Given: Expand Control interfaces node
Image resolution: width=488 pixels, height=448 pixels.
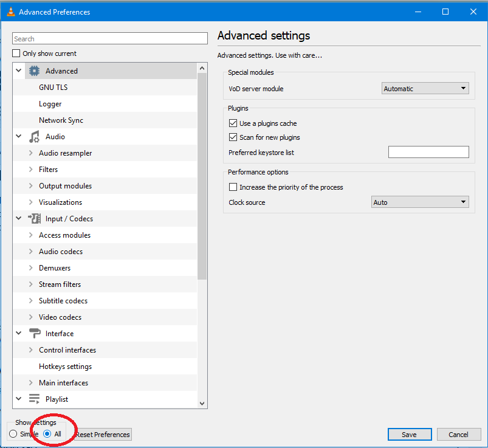Looking at the screenshot, I should [x=30, y=350].
